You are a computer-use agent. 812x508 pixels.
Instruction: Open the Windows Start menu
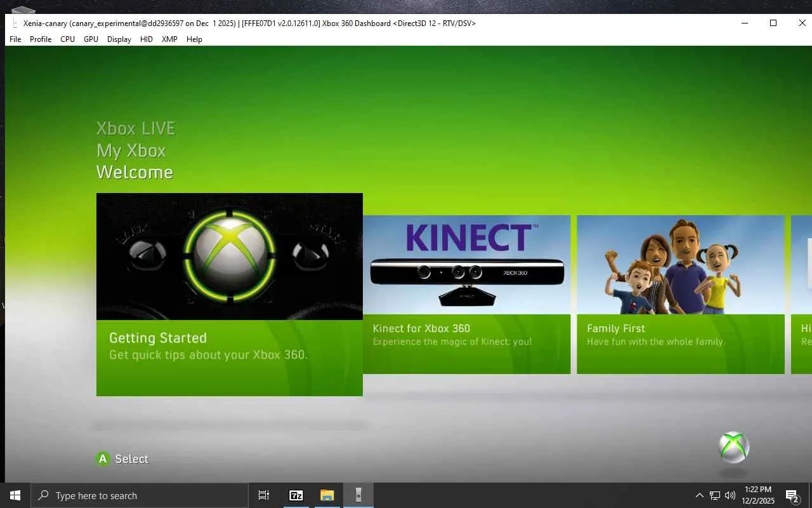click(x=15, y=495)
